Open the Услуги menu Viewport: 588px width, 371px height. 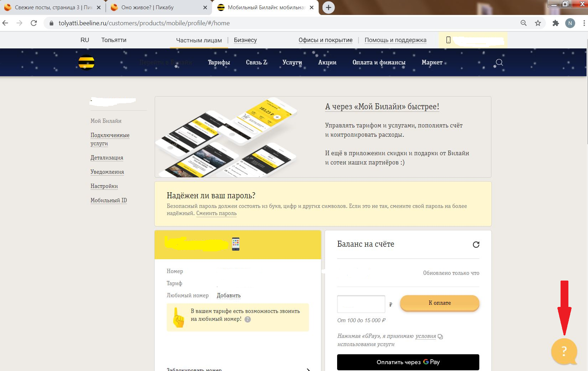[292, 63]
